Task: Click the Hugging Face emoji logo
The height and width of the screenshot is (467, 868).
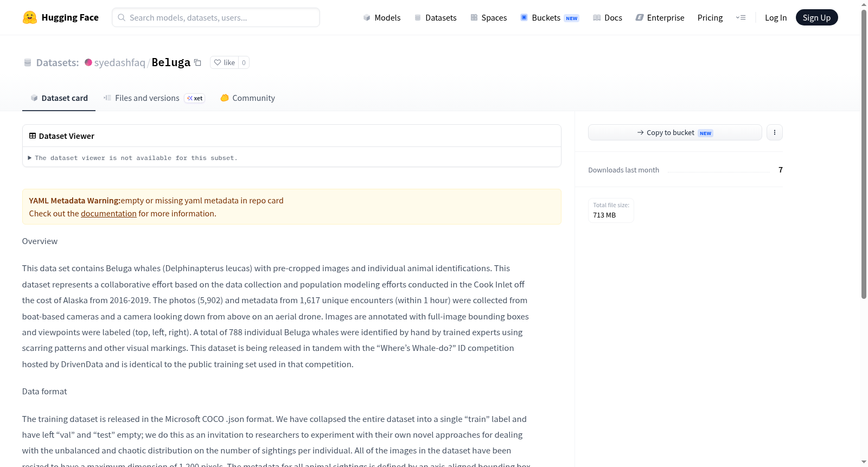Action: coord(30,17)
